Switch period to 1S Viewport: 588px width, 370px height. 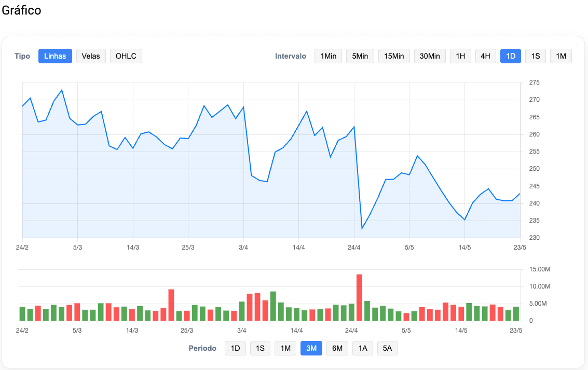pos(260,348)
